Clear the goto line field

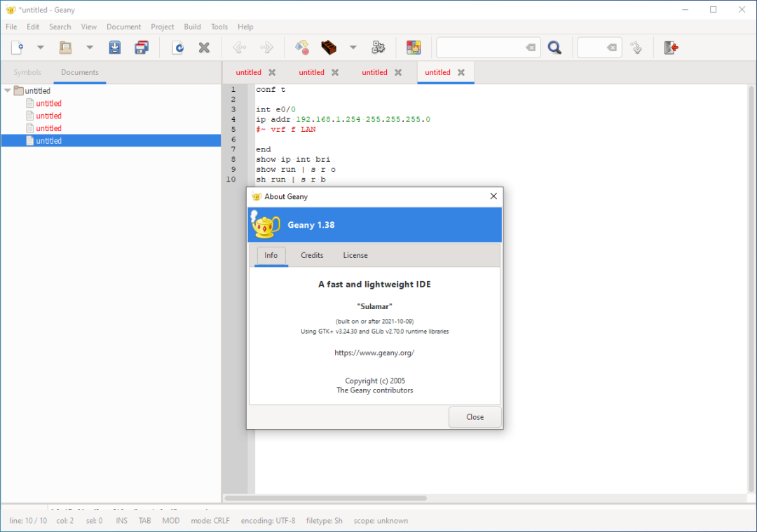(612, 47)
